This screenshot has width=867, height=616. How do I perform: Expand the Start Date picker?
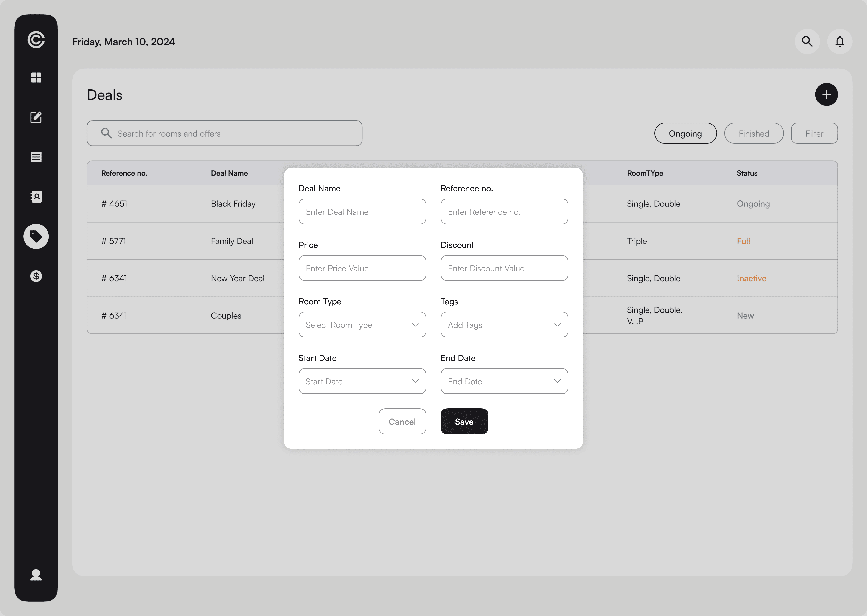click(x=362, y=381)
